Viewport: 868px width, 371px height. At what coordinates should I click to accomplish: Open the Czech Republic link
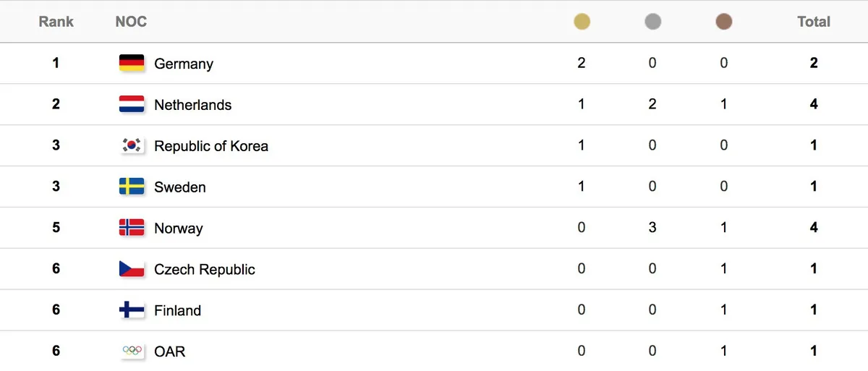point(205,270)
